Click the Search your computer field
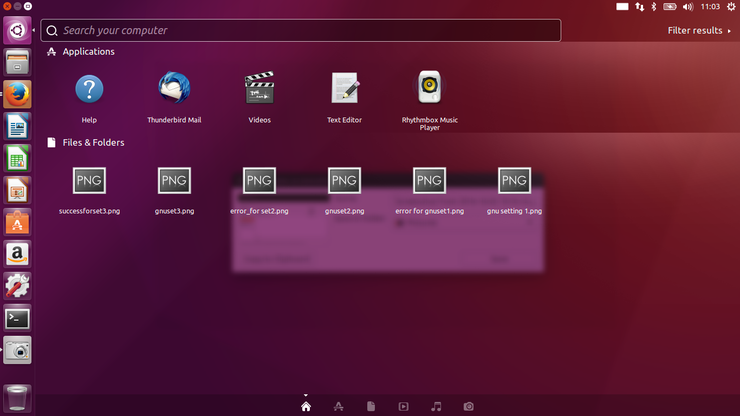The height and width of the screenshot is (416, 740). (301, 31)
